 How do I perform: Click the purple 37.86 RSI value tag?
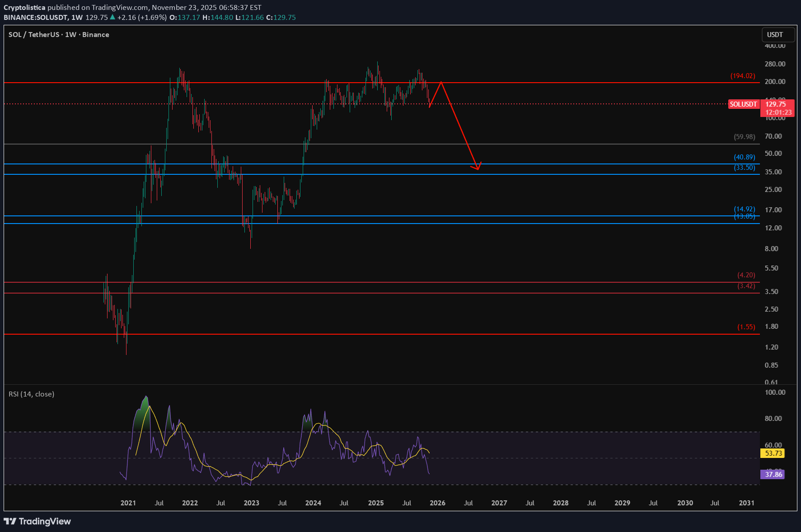click(773, 475)
